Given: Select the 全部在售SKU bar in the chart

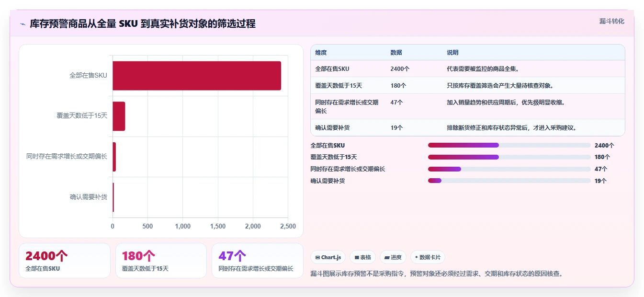Looking at the screenshot, I should pyautogui.click(x=197, y=76).
